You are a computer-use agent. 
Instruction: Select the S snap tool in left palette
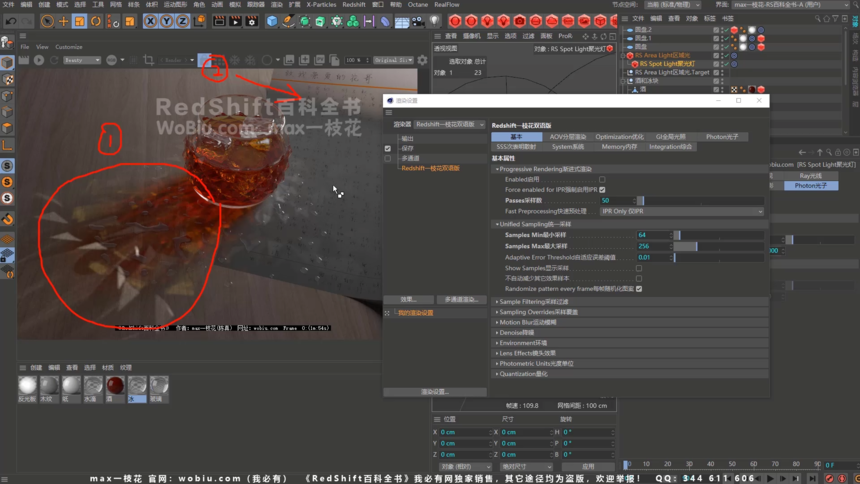point(7,166)
